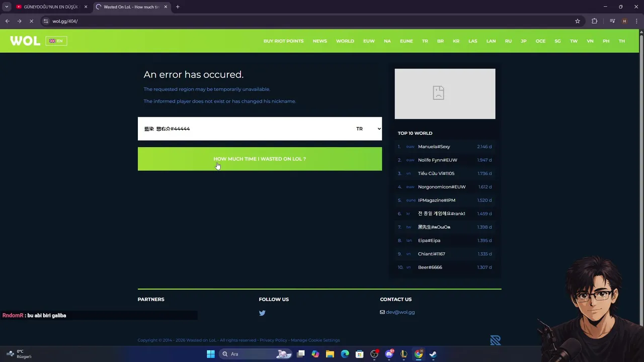Close the Wasted On LoL tab
Image resolution: width=644 pixels, height=362 pixels.
pyautogui.click(x=166, y=7)
